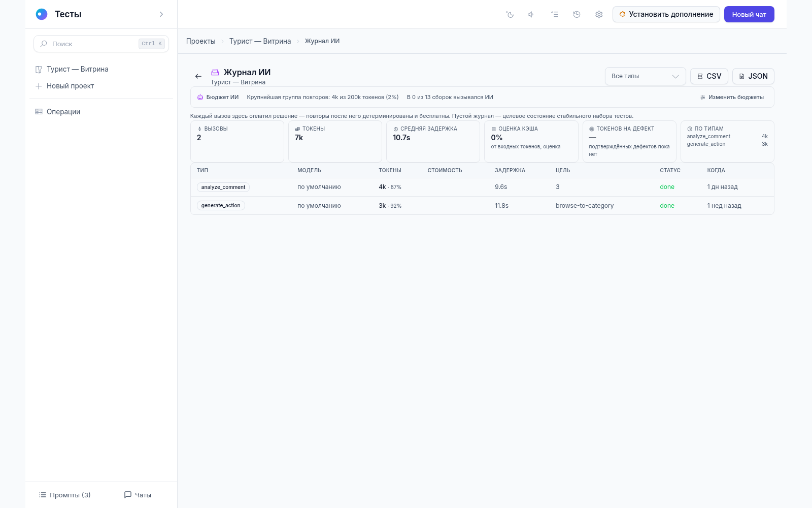Open the task list icon in top bar
Viewport: 812px width, 508px height.
coord(555,14)
